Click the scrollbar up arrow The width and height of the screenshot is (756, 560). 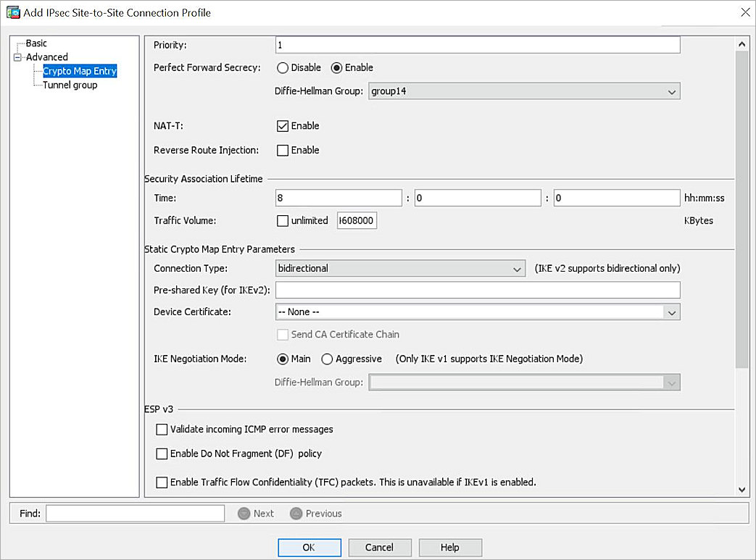coord(742,43)
